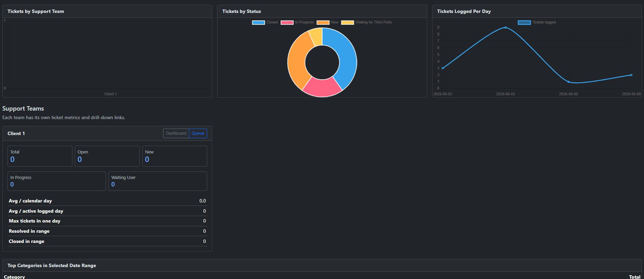This screenshot has height=279, width=644.
Task: Click the Support Teams section heading
Action: click(x=23, y=109)
